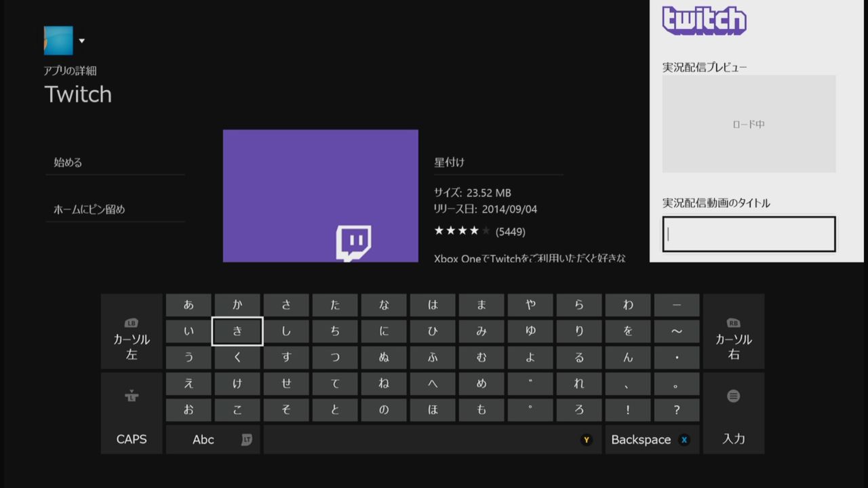Viewport: 868px width, 488px height.
Task: Select the 始める menu option
Action: [115, 163]
